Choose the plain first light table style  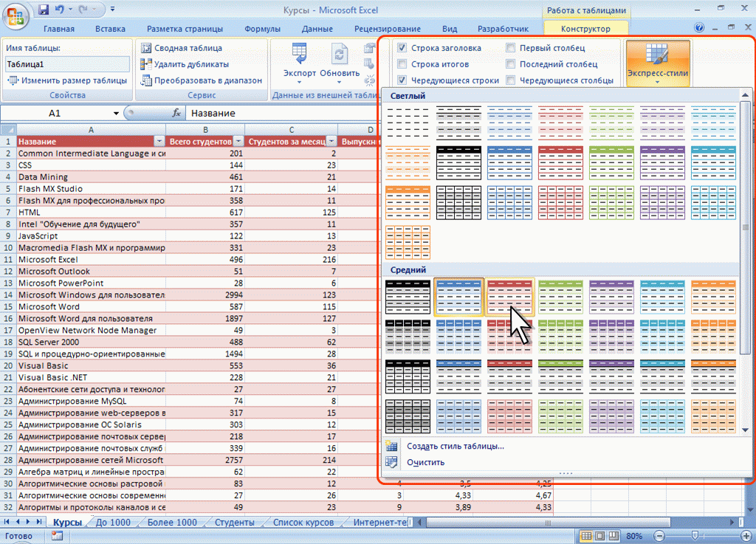[x=408, y=122]
